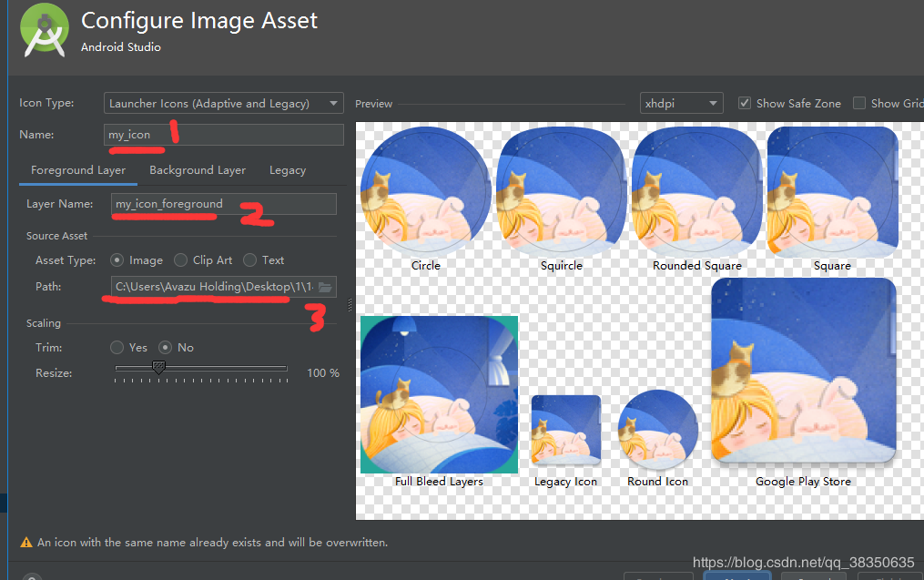Click the Round Icon preview
Image resolution: width=924 pixels, height=580 pixels.
657,430
